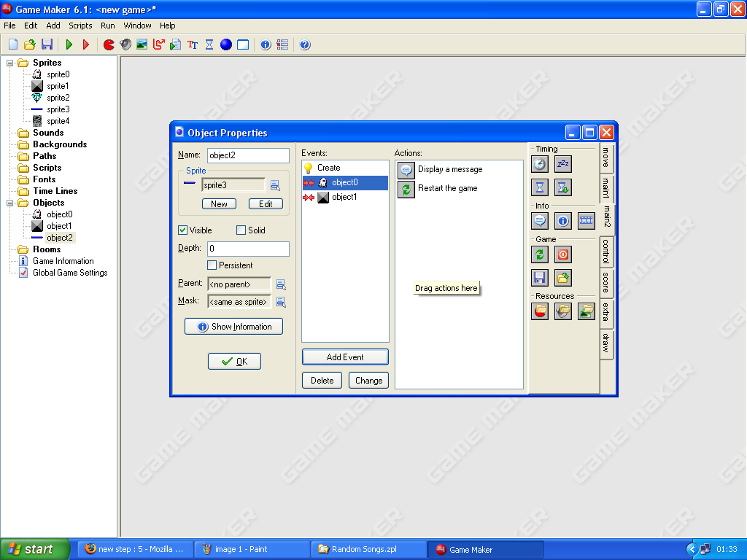The width and height of the screenshot is (747, 560).
Task: Click the New sprite button
Action: (x=219, y=204)
